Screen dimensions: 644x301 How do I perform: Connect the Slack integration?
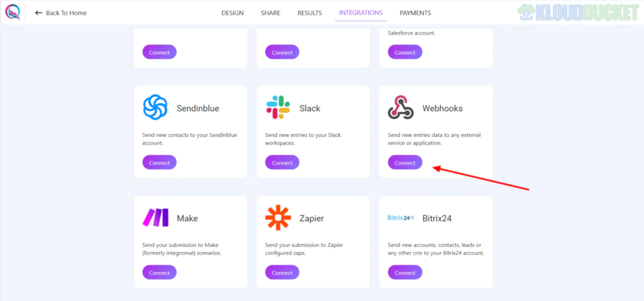tap(282, 163)
